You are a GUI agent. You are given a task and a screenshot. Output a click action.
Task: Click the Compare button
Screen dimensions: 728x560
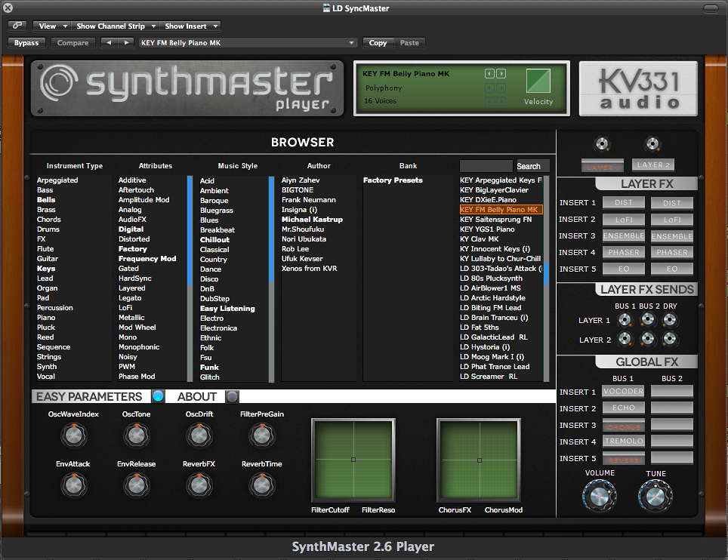[73, 43]
